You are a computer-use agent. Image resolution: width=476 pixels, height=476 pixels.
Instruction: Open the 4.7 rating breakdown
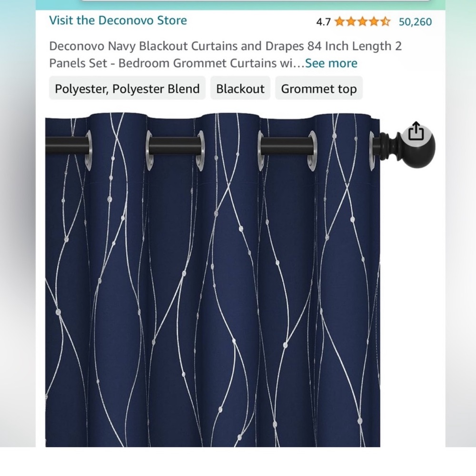[x=323, y=22]
